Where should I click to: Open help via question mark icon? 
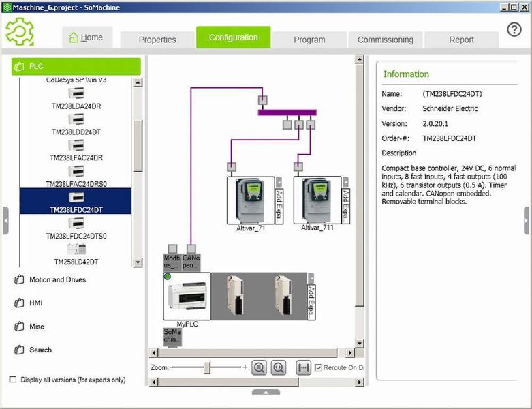coord(514,30)
